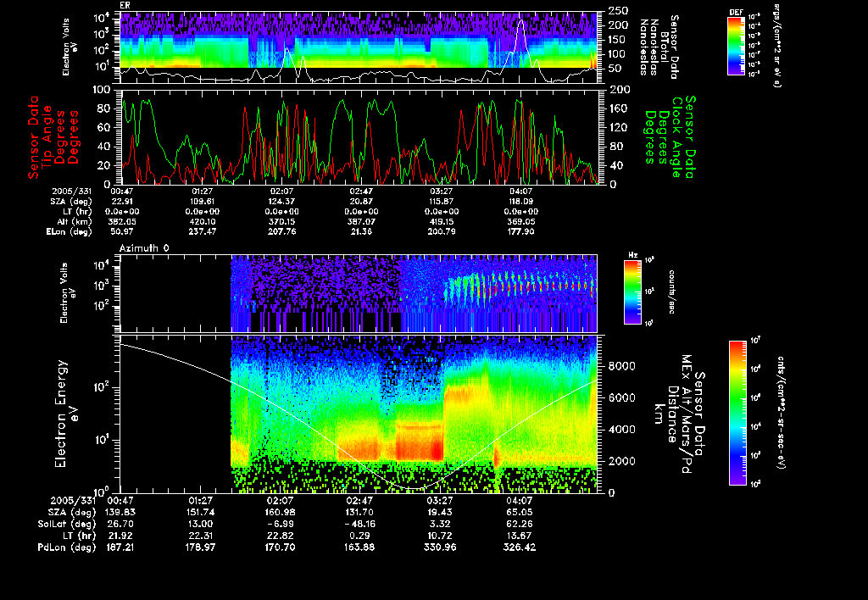Select ELon value 237.47
868x600 pixels.
click(203, 232)
